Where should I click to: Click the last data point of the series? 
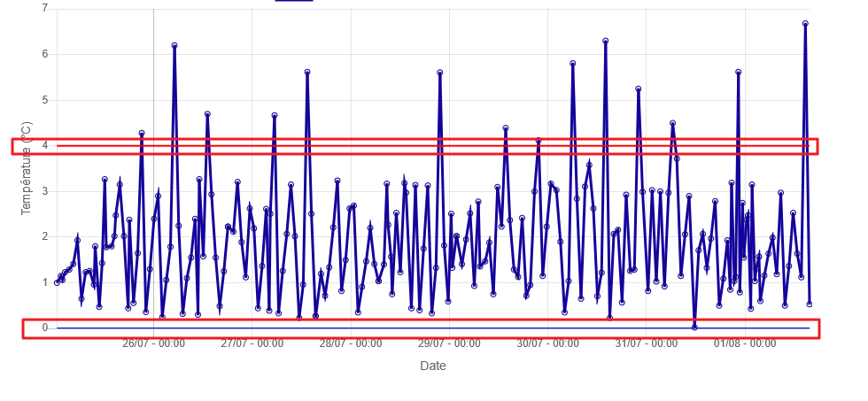tap(810, 304)
